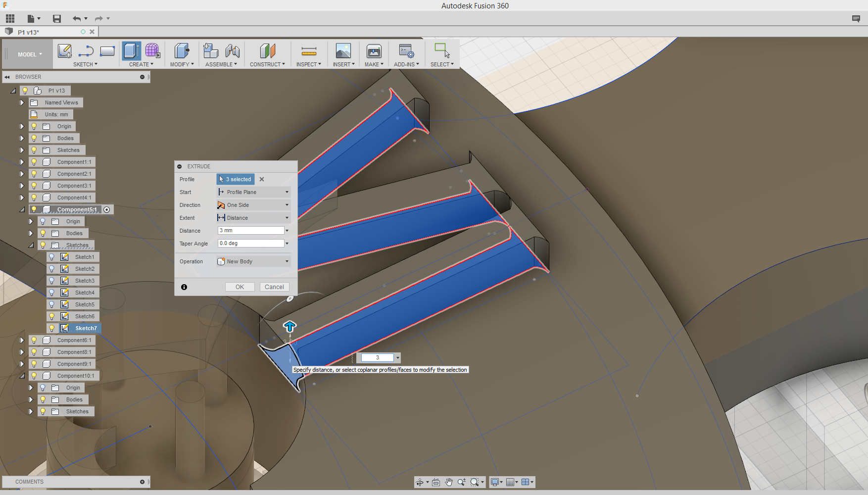
Task: Select the New Component assemble icon
Action: (x=211, y=50)
